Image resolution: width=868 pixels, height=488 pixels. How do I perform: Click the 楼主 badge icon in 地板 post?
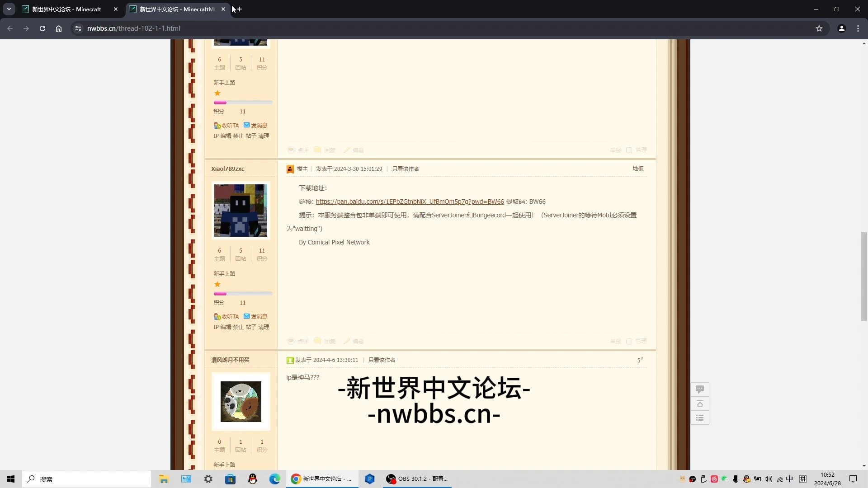click(290, 169)
